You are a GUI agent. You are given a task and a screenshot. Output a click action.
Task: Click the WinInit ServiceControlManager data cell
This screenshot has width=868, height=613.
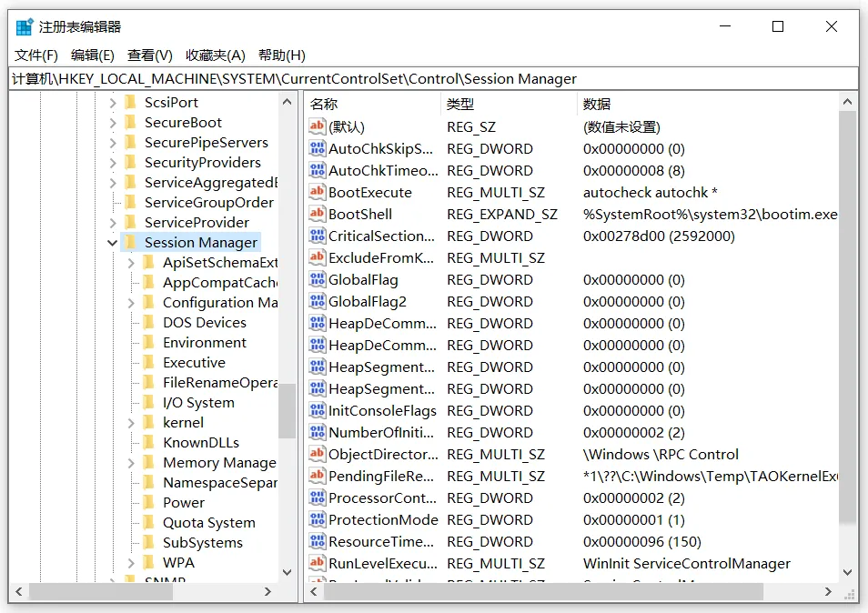(686, 564)
